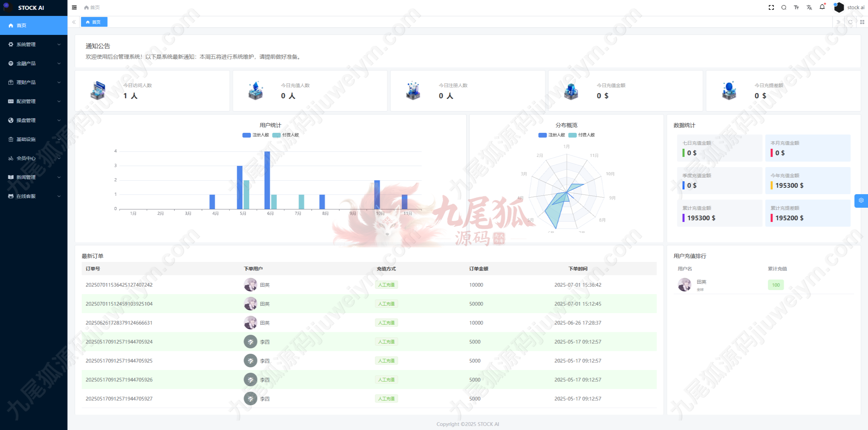Select the 首页 sidebar menu item

(21, 25)
